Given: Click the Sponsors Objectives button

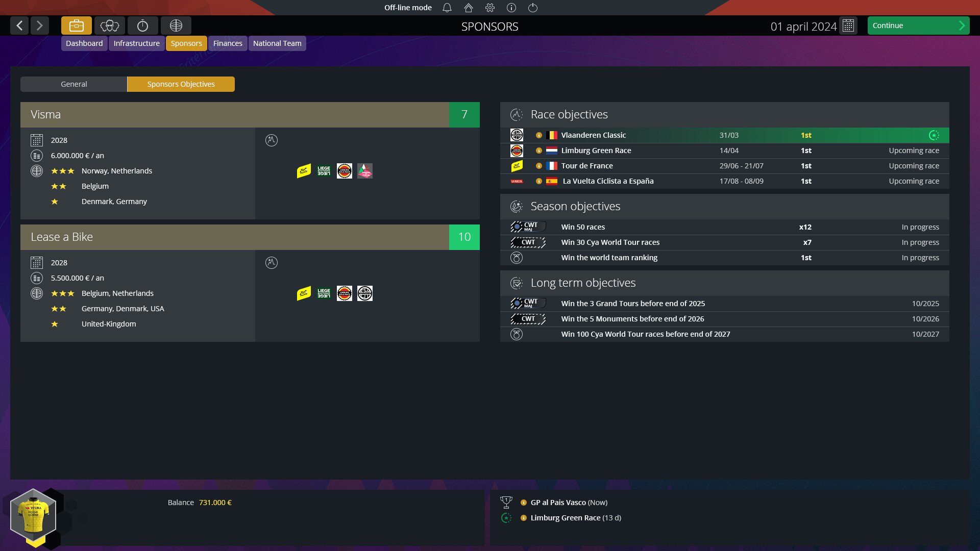Looking at the screenshot, I should coord(180,84).
